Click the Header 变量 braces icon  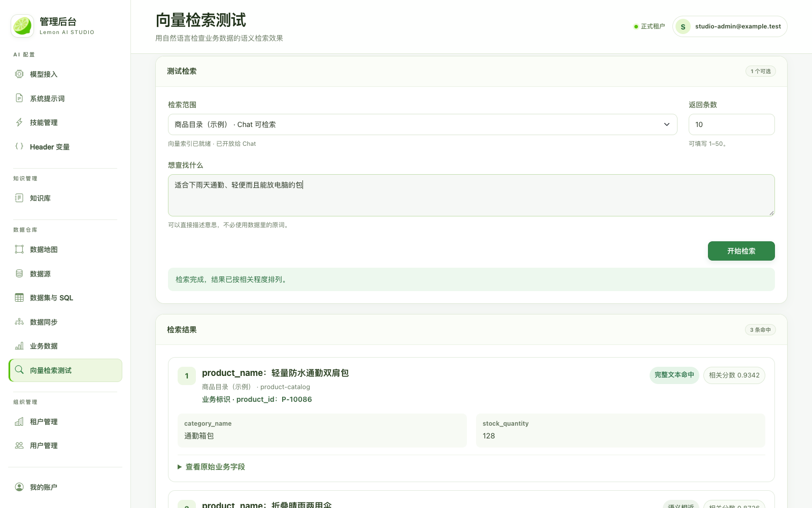click(x=19, y=146)
